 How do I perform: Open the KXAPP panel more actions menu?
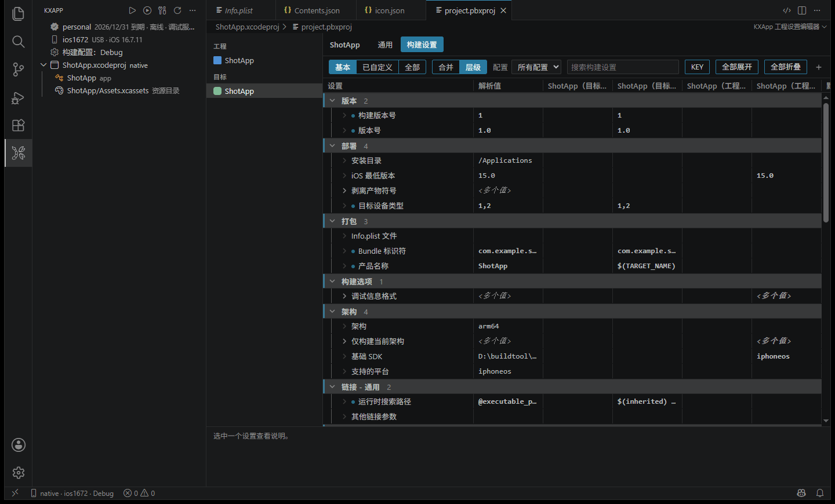[193, 10]
